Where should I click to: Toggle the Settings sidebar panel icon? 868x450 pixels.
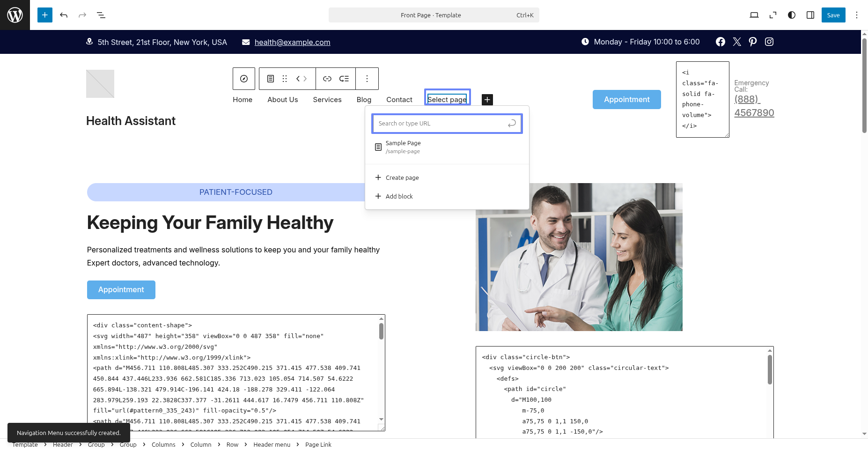[810, 15]
